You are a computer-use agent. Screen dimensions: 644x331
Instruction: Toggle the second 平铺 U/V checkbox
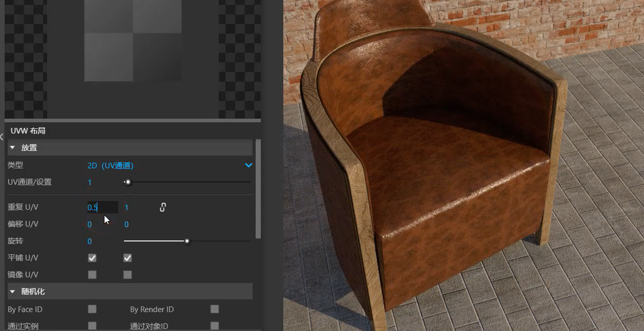coord(128,258)
